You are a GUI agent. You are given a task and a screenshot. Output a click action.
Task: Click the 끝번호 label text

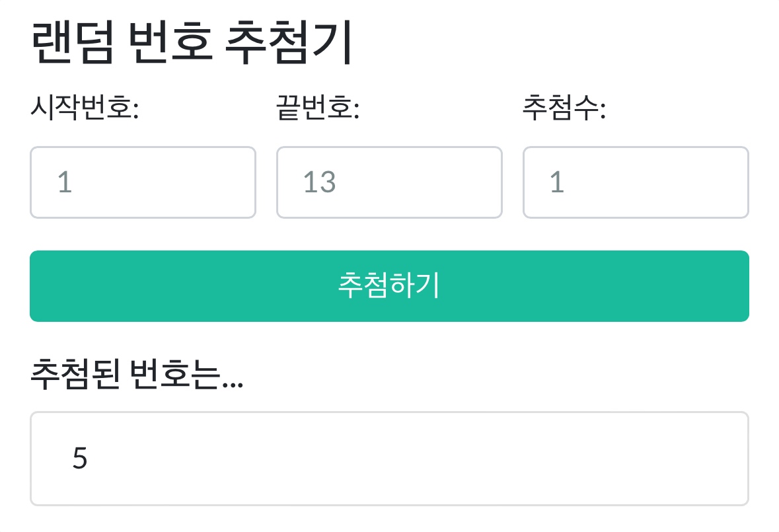tap(318, 108)
